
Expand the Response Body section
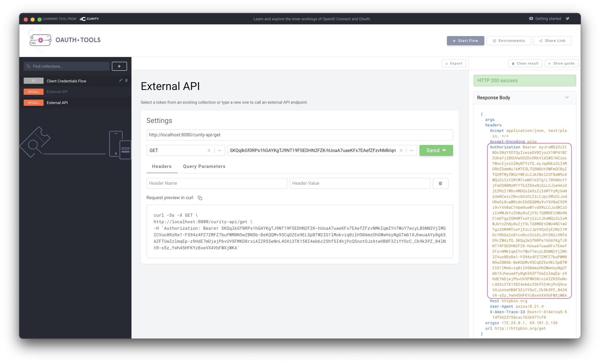tap(568, 97)
